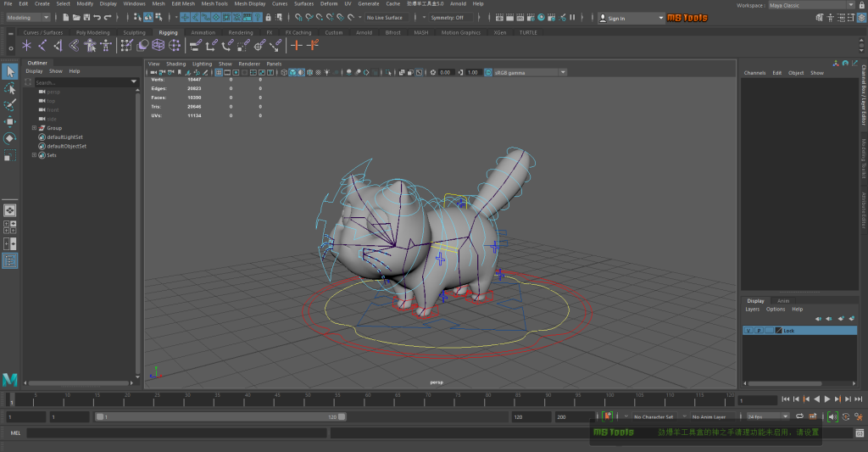Image resolution: width=868 pixels, height=452 pixels.
Task: Click the Select tool arrow
Action: point(10,71)
